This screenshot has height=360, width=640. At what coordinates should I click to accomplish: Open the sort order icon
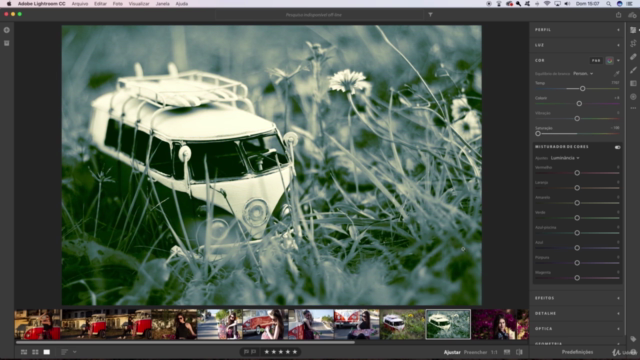[x=64, y=352]
